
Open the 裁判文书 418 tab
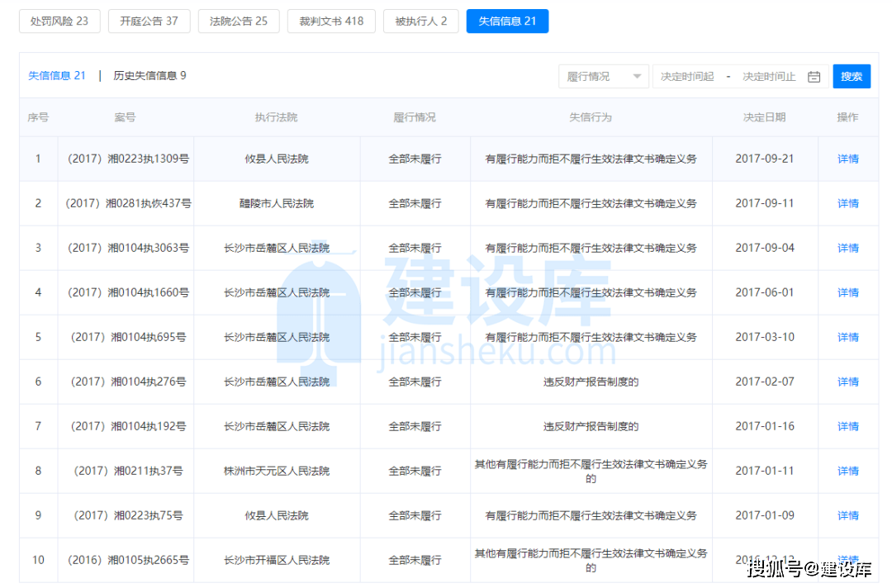point(331,21)
